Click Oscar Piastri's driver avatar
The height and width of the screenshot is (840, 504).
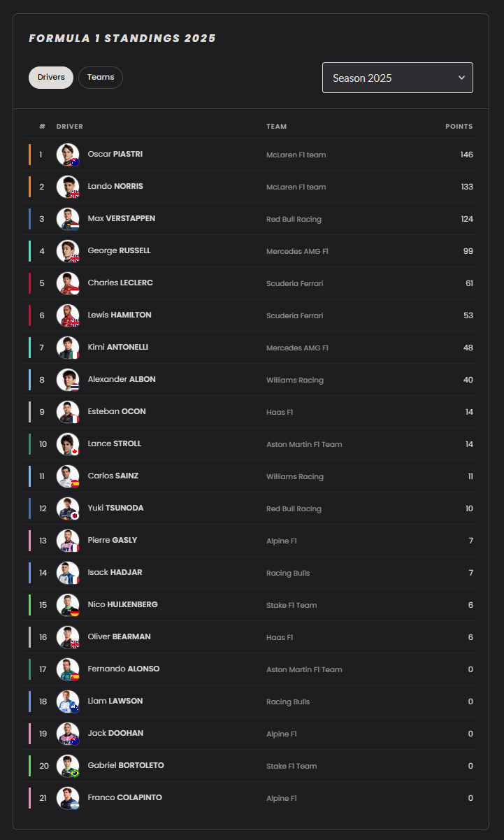(x=68, y=155)
